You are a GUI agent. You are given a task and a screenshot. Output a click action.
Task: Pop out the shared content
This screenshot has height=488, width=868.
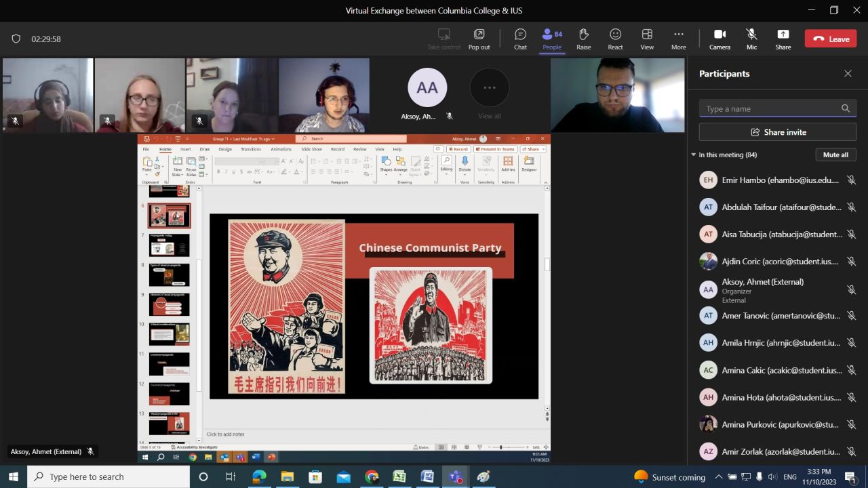point(479,39)
